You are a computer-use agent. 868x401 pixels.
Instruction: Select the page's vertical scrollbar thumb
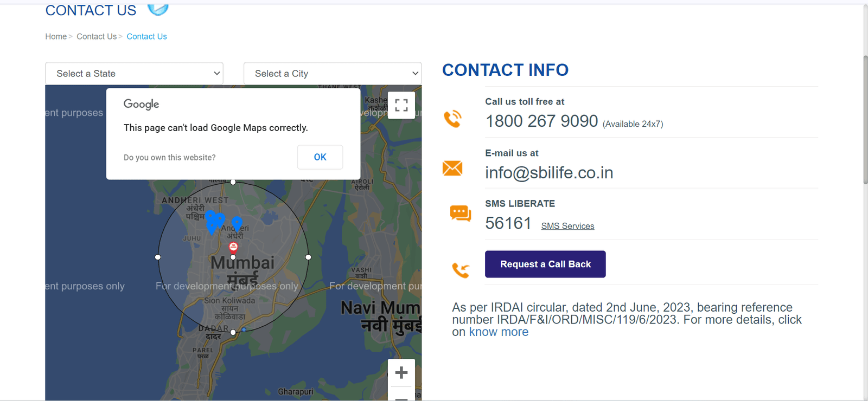click(x=865, y=119)
